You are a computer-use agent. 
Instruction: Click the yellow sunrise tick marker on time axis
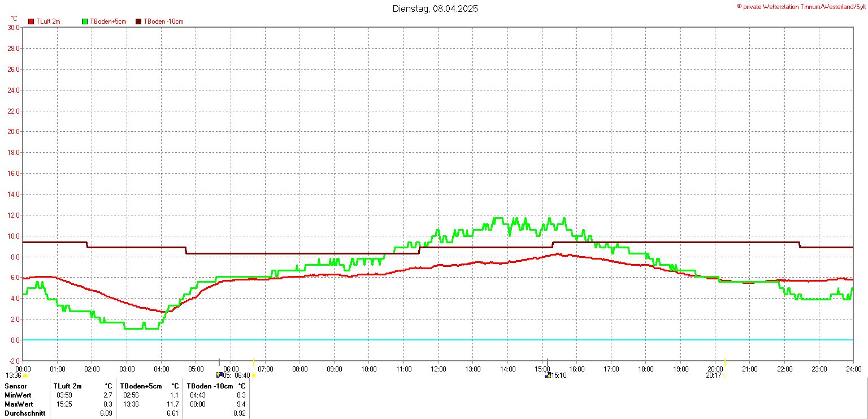[x=253, y=362]
